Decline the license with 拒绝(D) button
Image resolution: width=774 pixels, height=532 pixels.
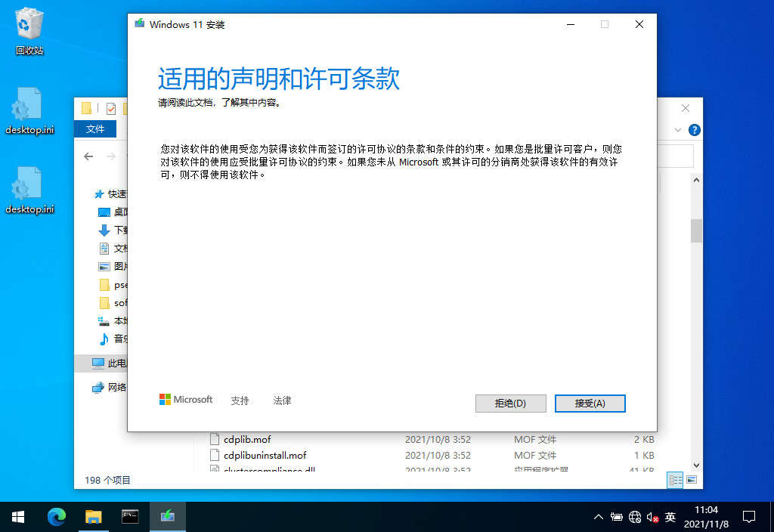pyautogui.click(x=510, y=404)
